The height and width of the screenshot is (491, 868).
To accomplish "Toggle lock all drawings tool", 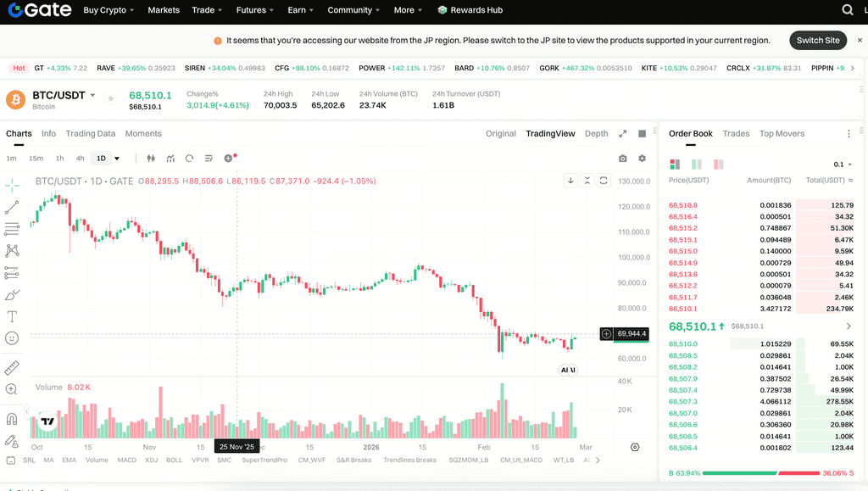I will (12, 441).
